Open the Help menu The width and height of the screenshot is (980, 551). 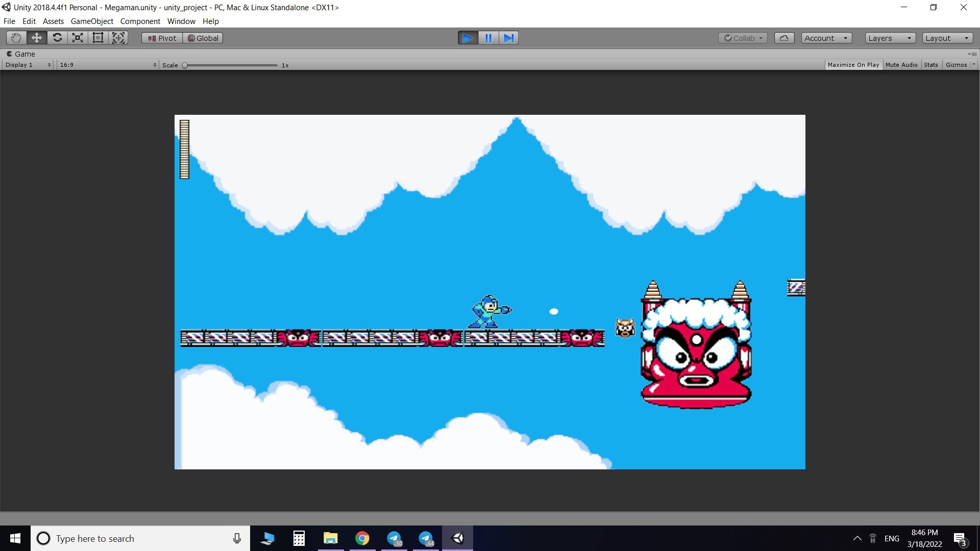[x=210, y=21]
